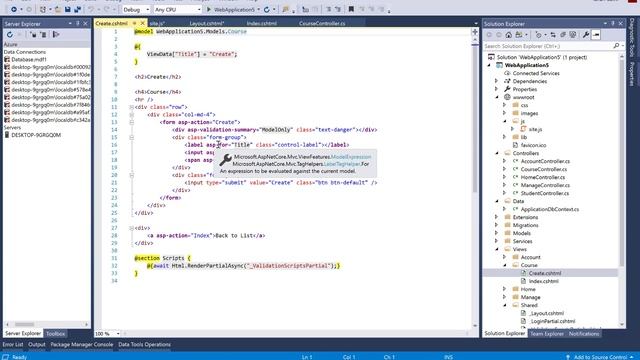Switch to the site.js editor tab
Image resolution: width=640 pixels, height=360 pixels.
(x=157, y=23)
